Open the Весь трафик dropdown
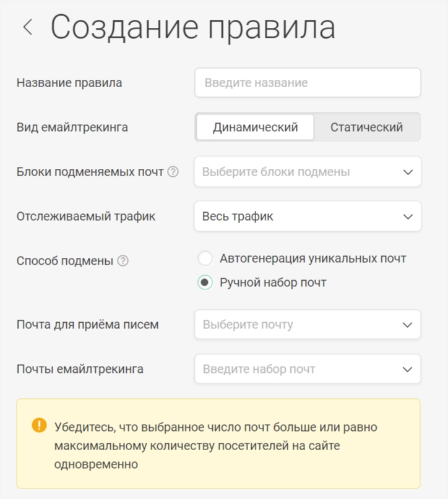Viewport: 448px width, 499px height. (308, 216)
